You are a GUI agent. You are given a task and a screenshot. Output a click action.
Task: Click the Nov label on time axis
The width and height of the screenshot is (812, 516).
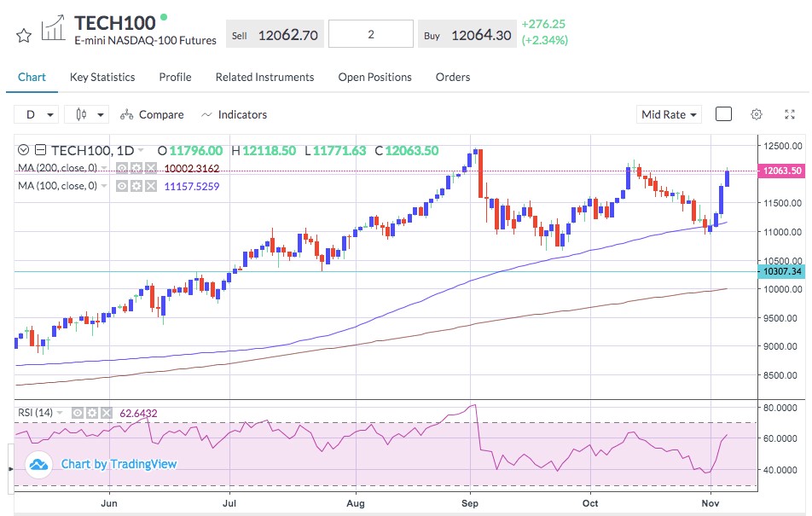(x=710, y=503)
